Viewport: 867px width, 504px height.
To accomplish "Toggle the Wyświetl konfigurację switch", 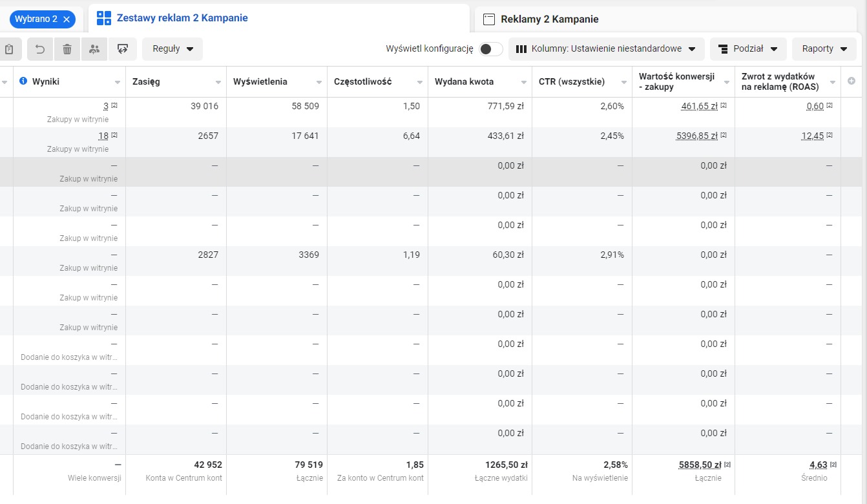I will pyautogui.click(x=491, y=49).
